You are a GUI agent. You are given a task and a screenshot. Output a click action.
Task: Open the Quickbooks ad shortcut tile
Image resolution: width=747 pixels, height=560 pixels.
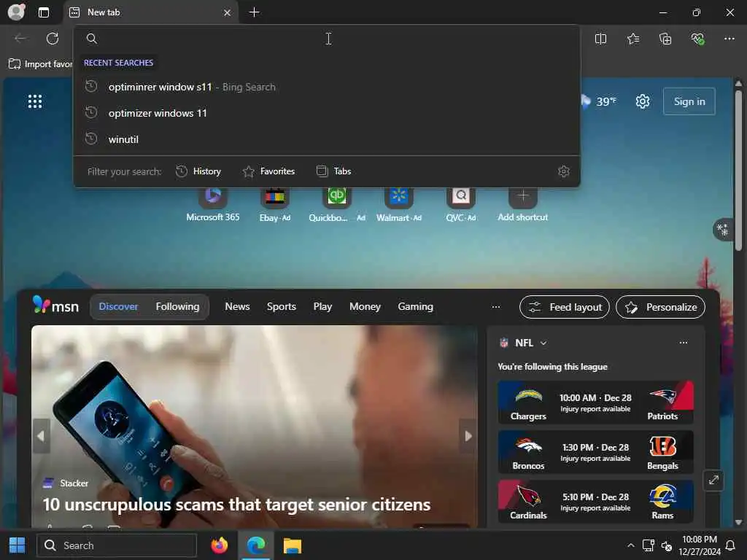337,205
